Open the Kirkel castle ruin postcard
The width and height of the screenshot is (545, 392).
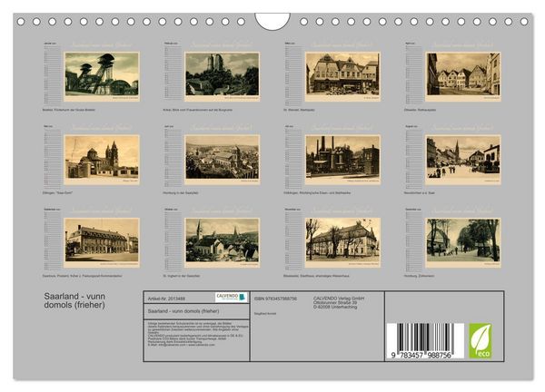[x=223, y=76]
